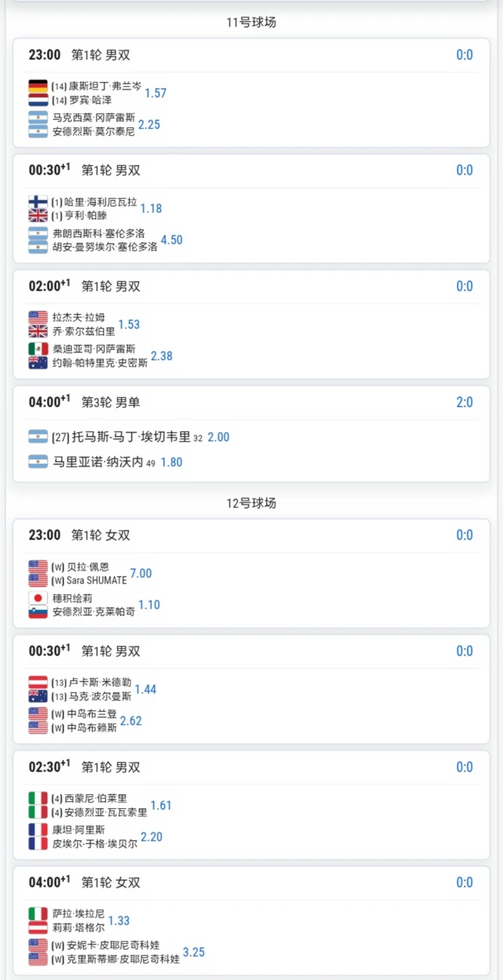This screenshot has height=980, width=503.
Task: Click the Slovenia flag beside 安德烈亚·克莱帕奇
Action: (38, 612)
